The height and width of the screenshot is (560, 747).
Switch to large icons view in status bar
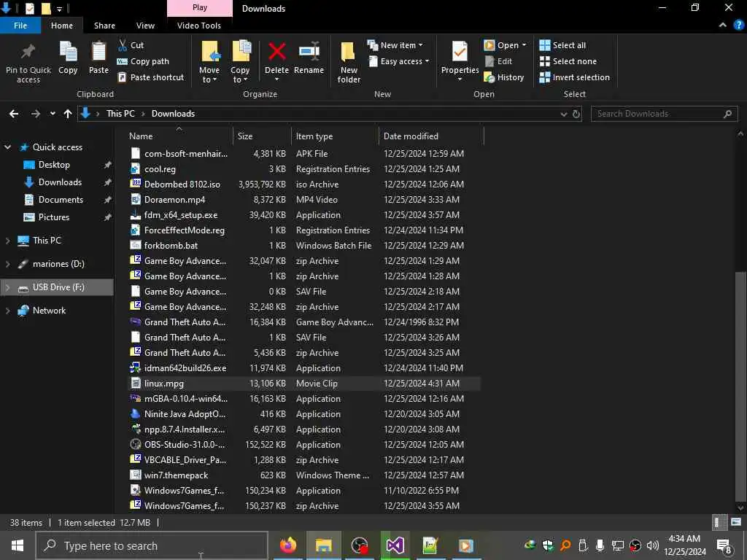736,522
